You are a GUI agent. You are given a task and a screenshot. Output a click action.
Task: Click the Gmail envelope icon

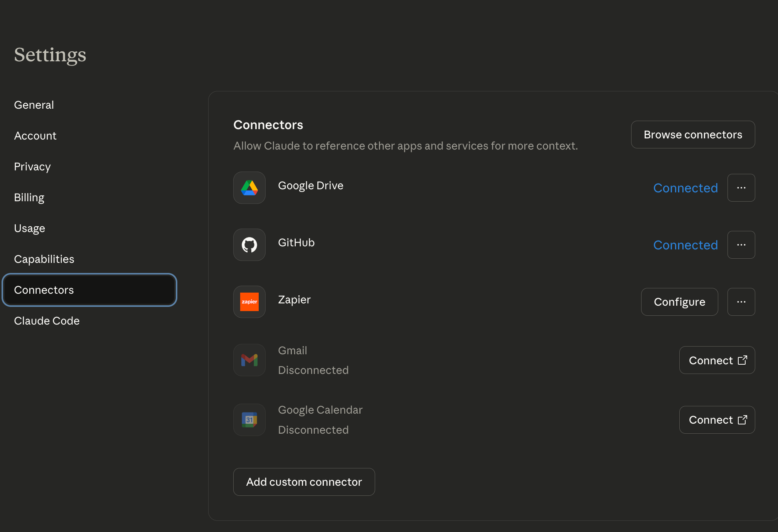click(x=249, y=360)
